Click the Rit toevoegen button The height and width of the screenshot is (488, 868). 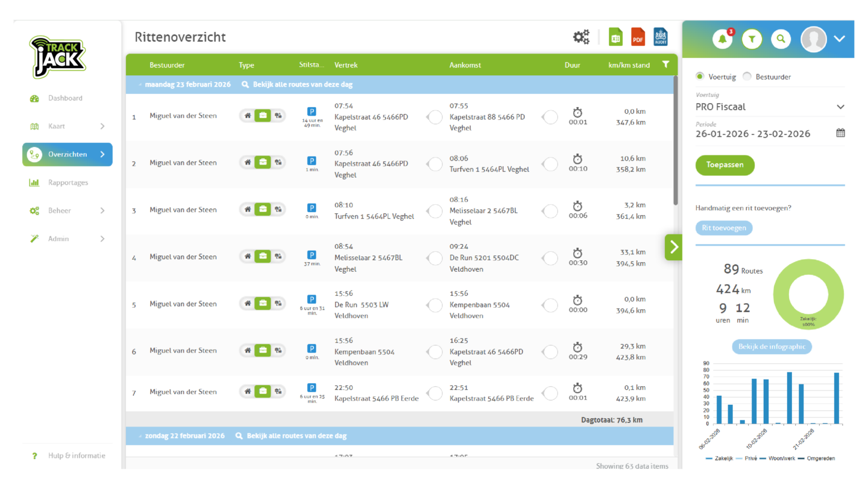724,228
